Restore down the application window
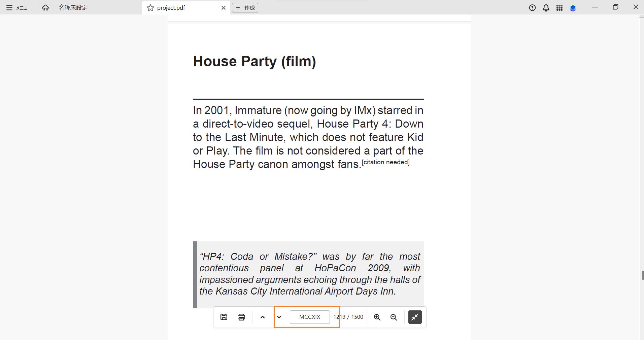The width and height of the screenshot is (644, 340). pyautogui.click(x=615, y=7)
